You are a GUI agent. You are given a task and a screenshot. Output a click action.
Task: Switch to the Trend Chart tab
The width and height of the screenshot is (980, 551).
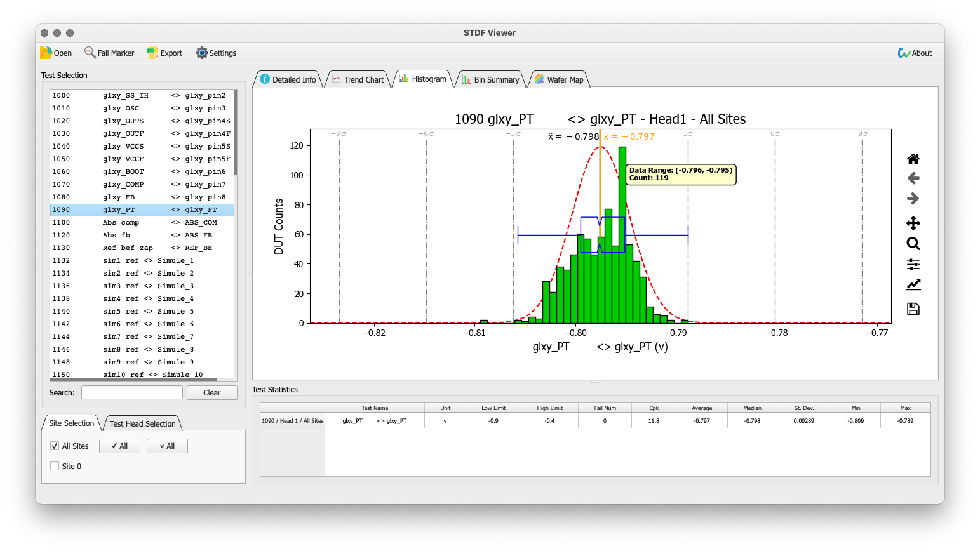[358, 79]
